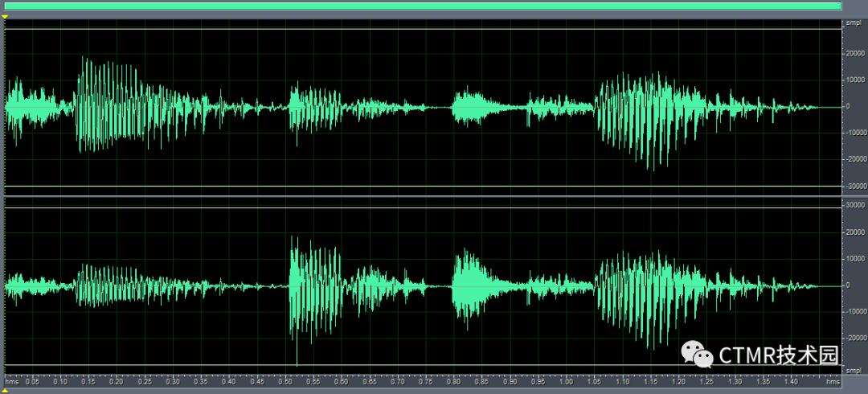
Task: Click the 1.15 mark on the time ruler
Action: 650,383
